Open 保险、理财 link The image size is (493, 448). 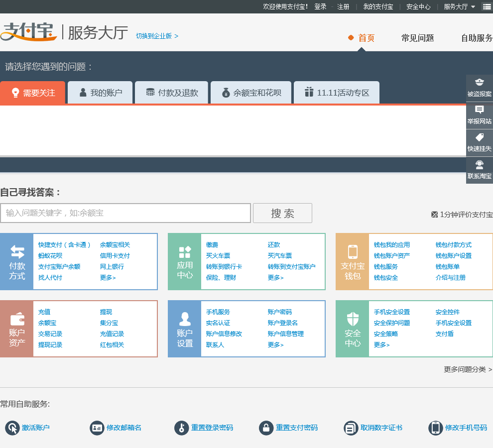pos(221,278)
